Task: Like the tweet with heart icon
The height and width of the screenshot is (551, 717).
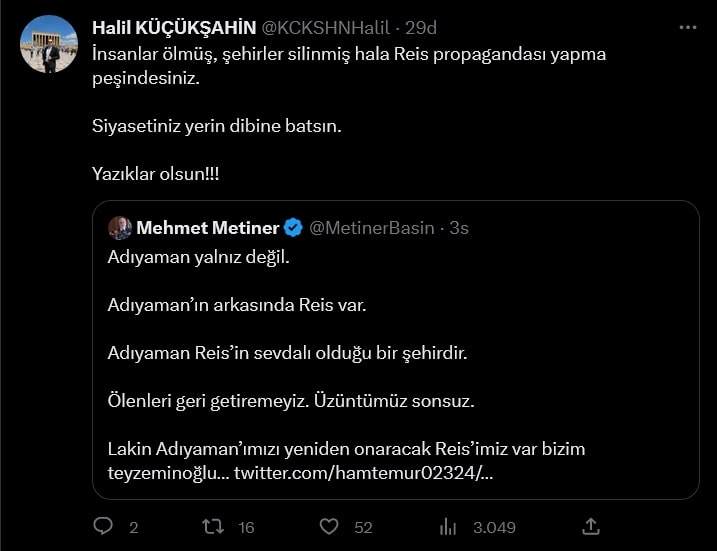Action: [x=329, y=526]
